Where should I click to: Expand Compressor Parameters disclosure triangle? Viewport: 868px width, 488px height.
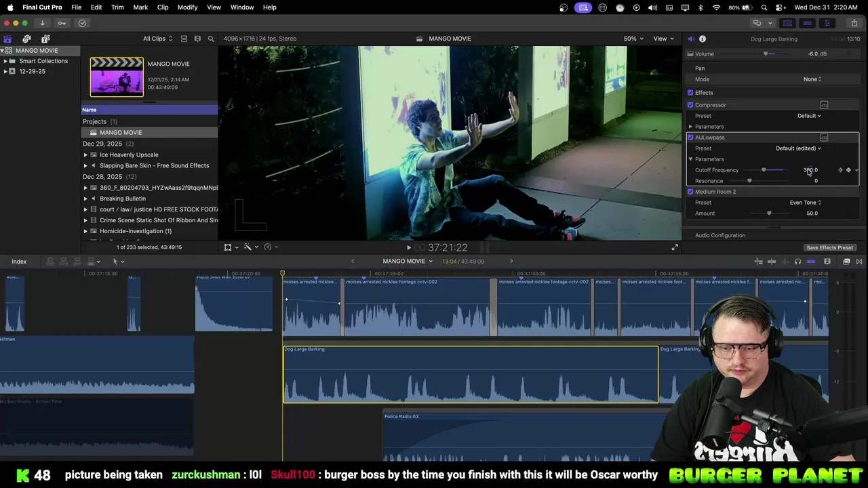point(690,127)
